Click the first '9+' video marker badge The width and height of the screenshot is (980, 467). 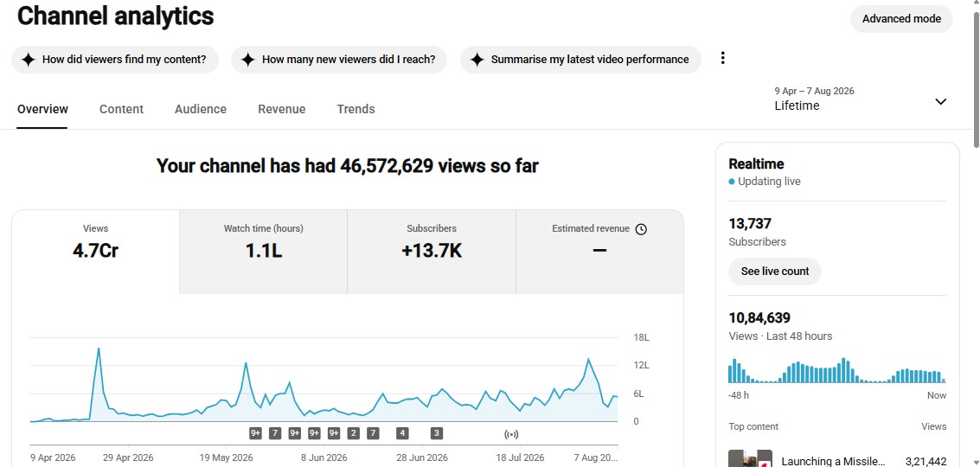click(255, 433)
